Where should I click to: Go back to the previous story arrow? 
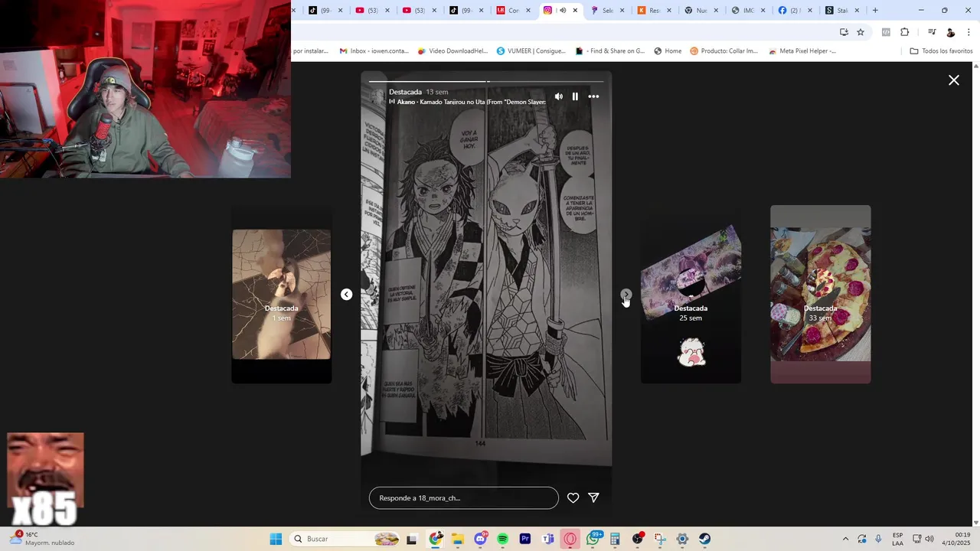click(347, 295)
